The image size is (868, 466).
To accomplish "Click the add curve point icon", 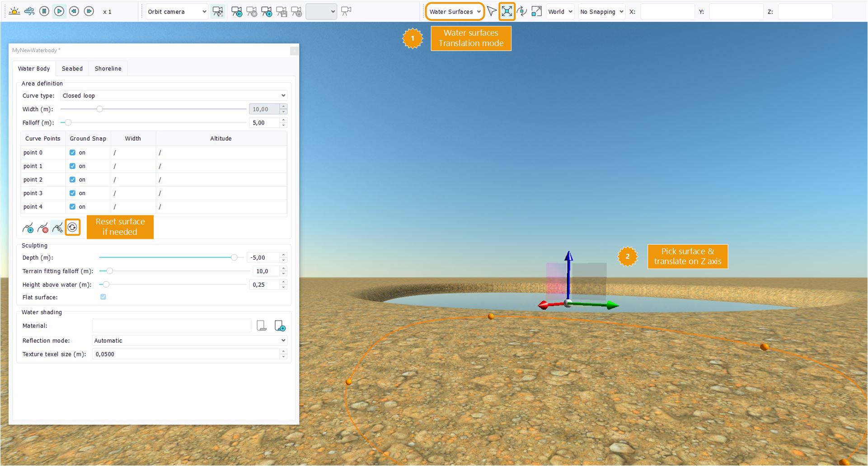I will [28, 228].
